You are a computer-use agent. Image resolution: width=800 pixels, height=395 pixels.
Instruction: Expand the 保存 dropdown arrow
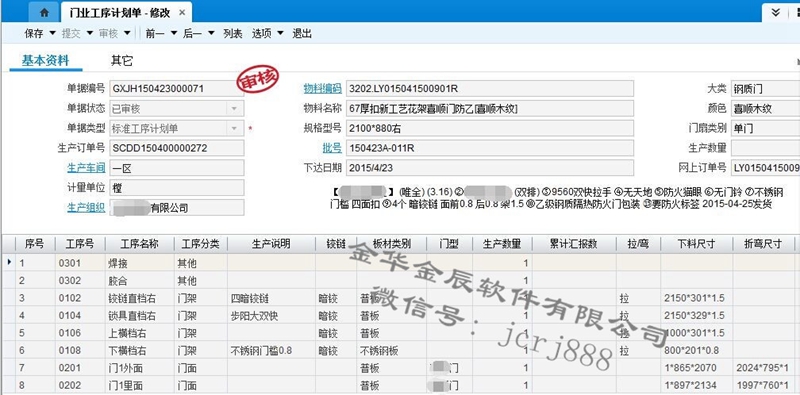(x=53, y=34)
